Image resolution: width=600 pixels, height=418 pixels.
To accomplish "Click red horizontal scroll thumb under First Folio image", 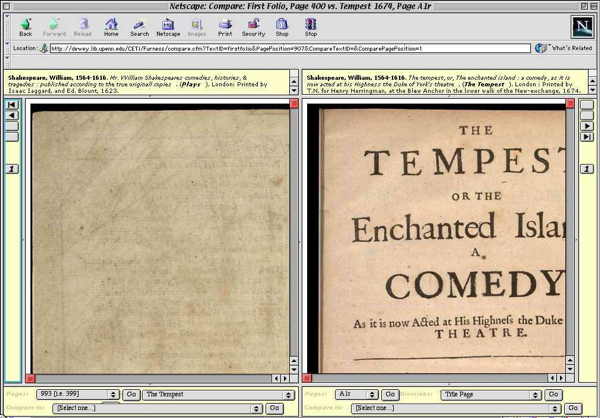I will point(30,379).
